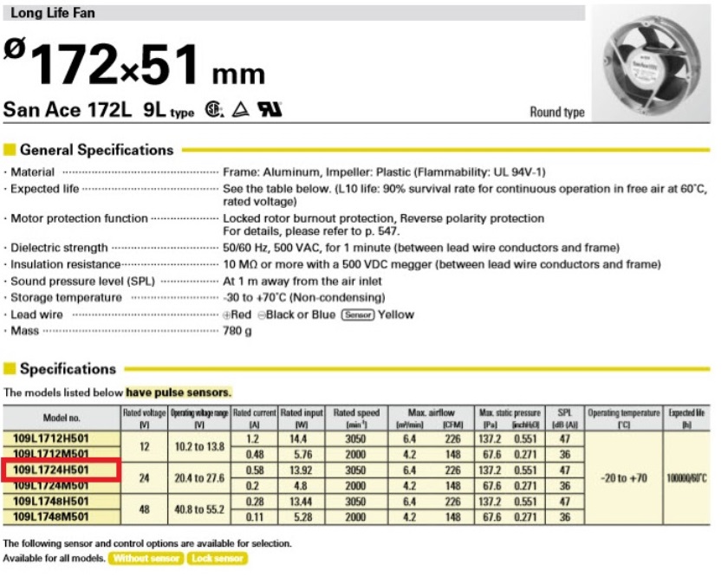The height and width of the screenshot is (577, 728).
Task: Click the -20 to +70 temperature cell
Action: pos(623,477)
